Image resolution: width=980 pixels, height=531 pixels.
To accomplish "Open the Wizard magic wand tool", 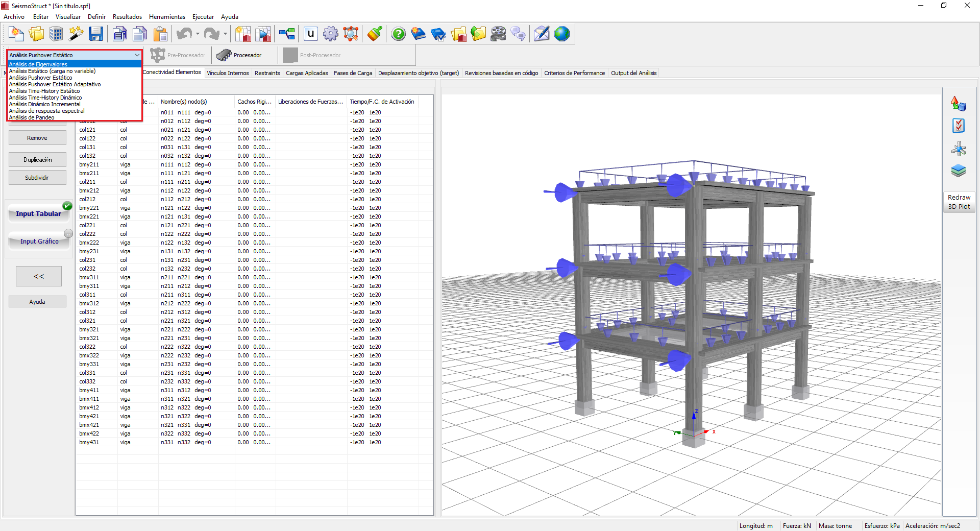I will [76, 34].
